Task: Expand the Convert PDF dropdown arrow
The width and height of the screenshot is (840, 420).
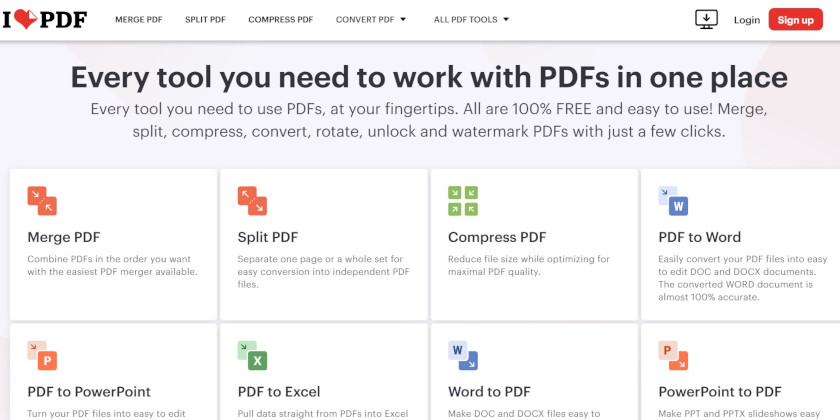Action: pos(403,19)
